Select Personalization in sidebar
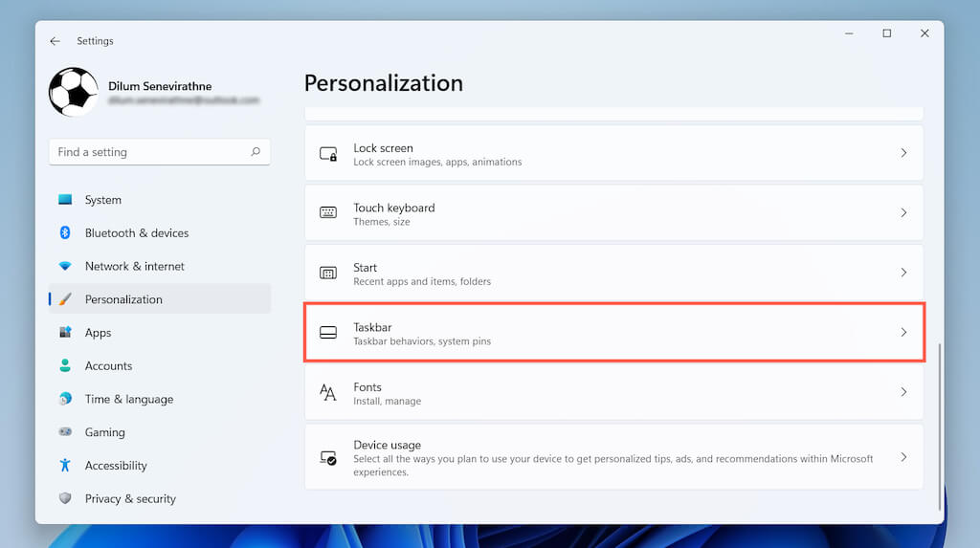 tap(160, 299)
